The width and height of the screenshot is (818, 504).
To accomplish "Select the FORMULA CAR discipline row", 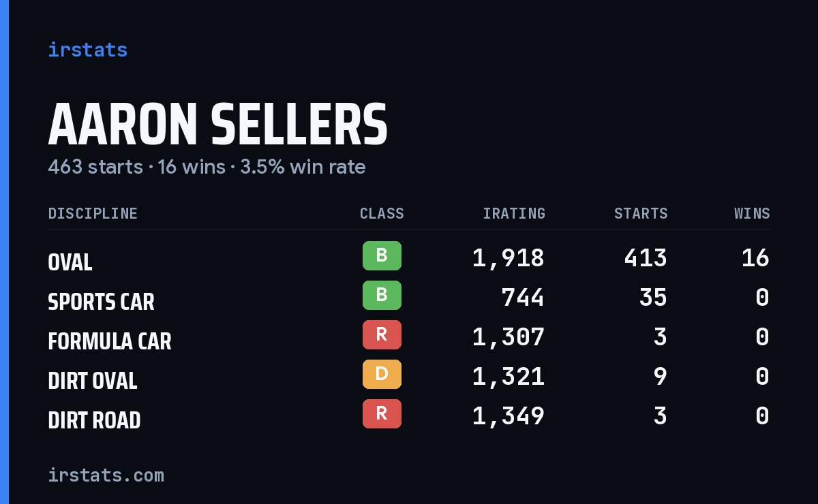I will (409, 336).
